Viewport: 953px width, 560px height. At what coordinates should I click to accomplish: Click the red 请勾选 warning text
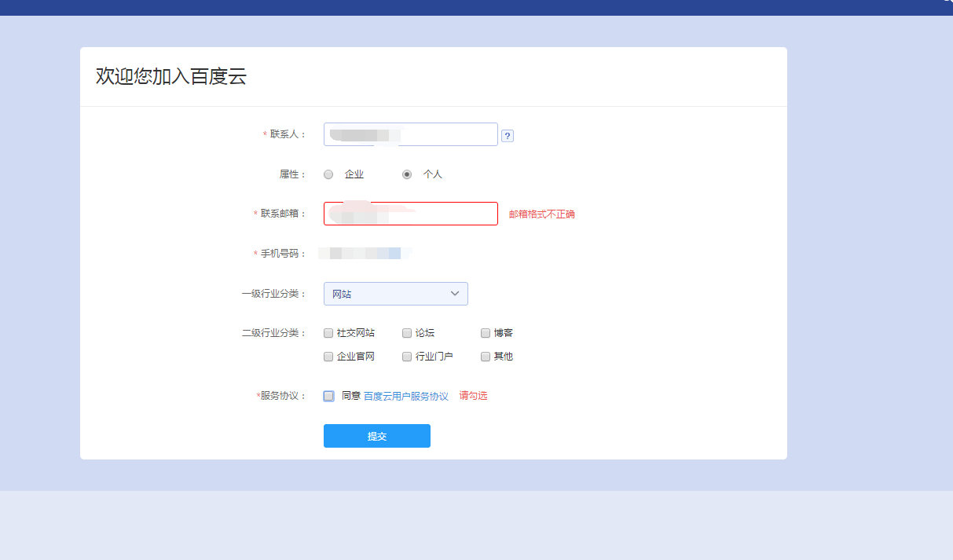click(x=474, y=396)
